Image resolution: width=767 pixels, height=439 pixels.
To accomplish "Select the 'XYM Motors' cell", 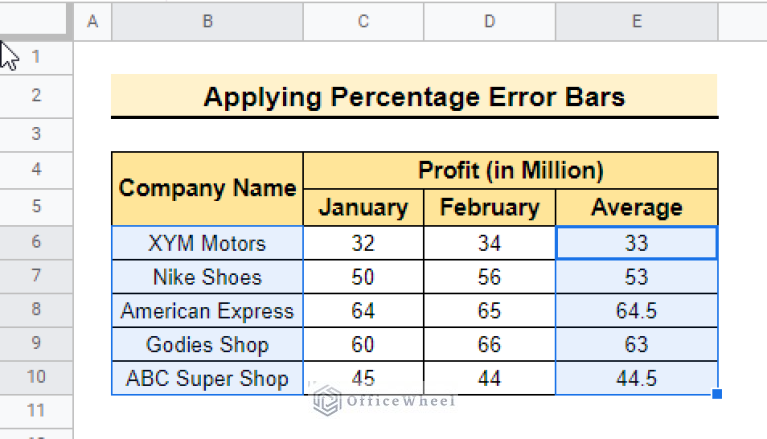I will (207, 243).
